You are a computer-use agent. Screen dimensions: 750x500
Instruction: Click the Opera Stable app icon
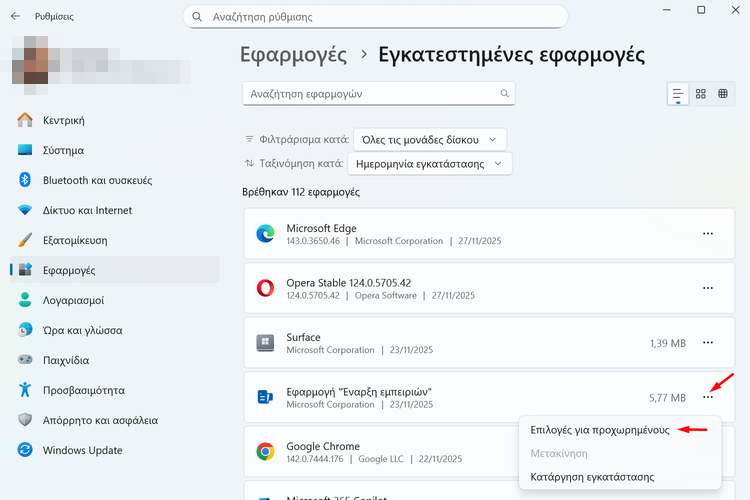coord(266,289)
